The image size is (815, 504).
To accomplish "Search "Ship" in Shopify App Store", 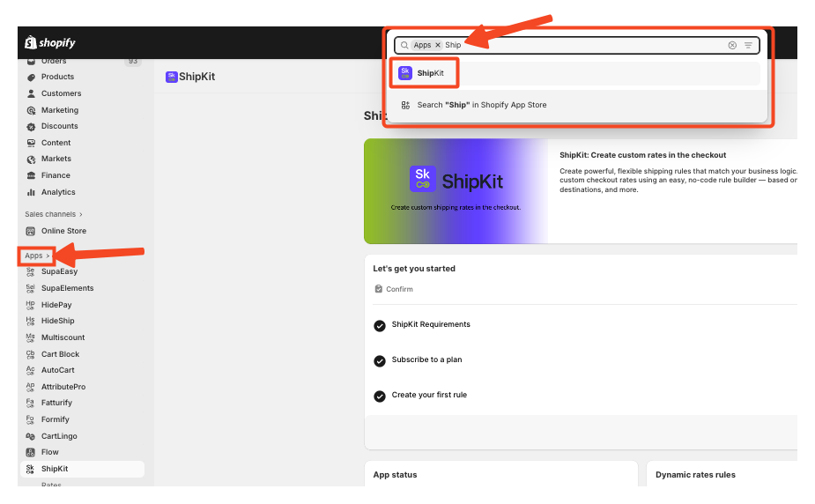I will [x=481, y=105].
